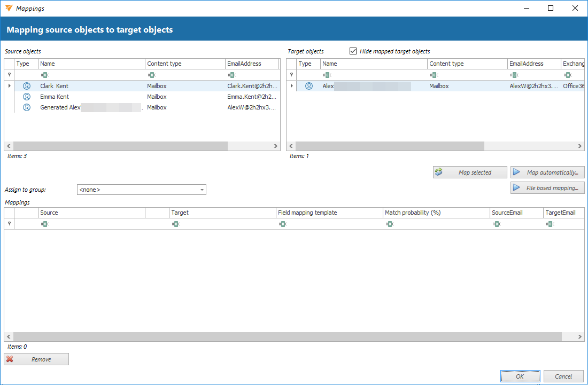Click the Generated Alex source mailbox icon

point(27,107)
